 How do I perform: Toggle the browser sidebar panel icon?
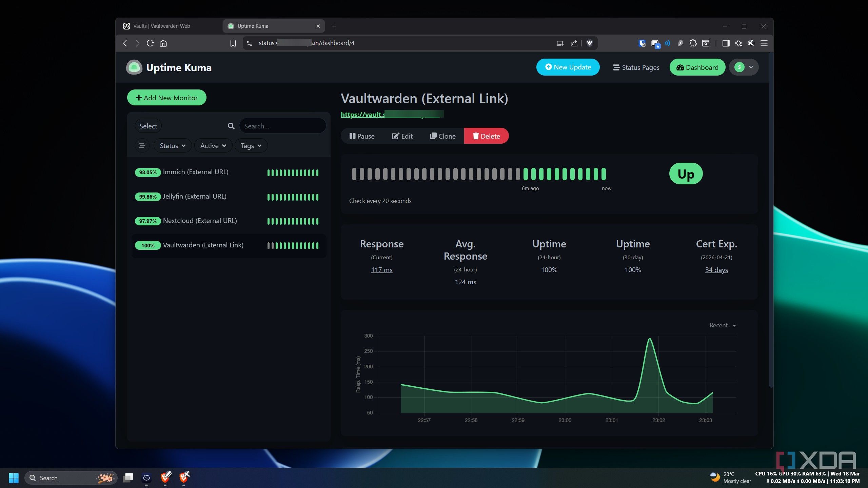pyautogui.click(x=726, y=43)
